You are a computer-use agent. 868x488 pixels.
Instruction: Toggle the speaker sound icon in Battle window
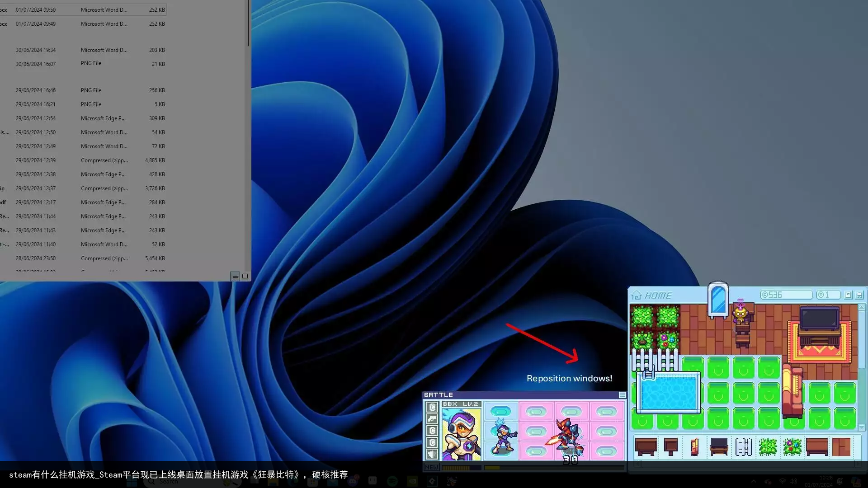coord(432,454)
